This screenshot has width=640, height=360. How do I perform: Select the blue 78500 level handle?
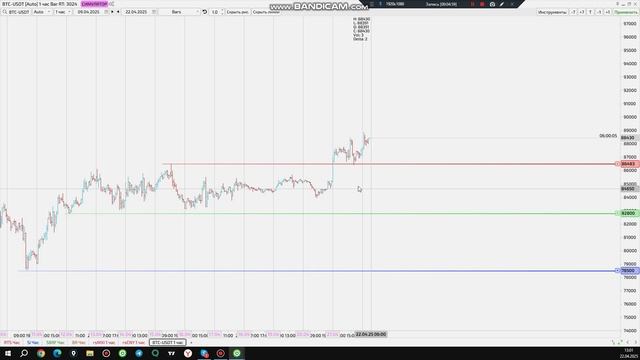(628, 271)
